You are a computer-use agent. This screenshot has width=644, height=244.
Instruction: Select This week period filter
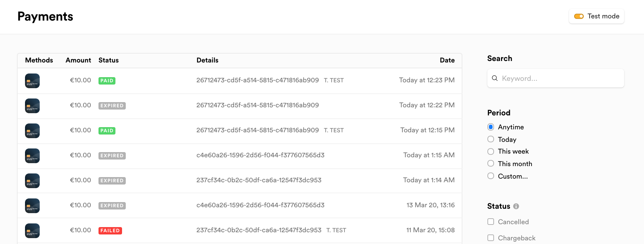click(x=491, y=151)
